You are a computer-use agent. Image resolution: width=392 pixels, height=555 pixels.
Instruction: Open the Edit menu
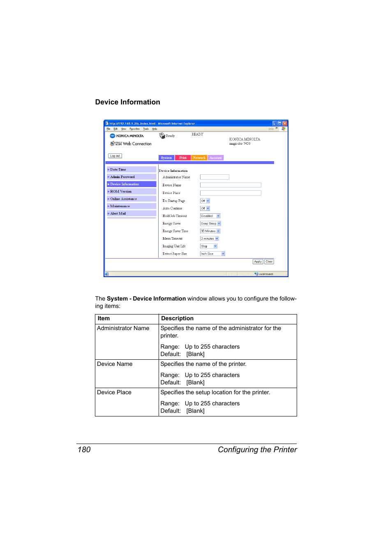click(115, 129)
